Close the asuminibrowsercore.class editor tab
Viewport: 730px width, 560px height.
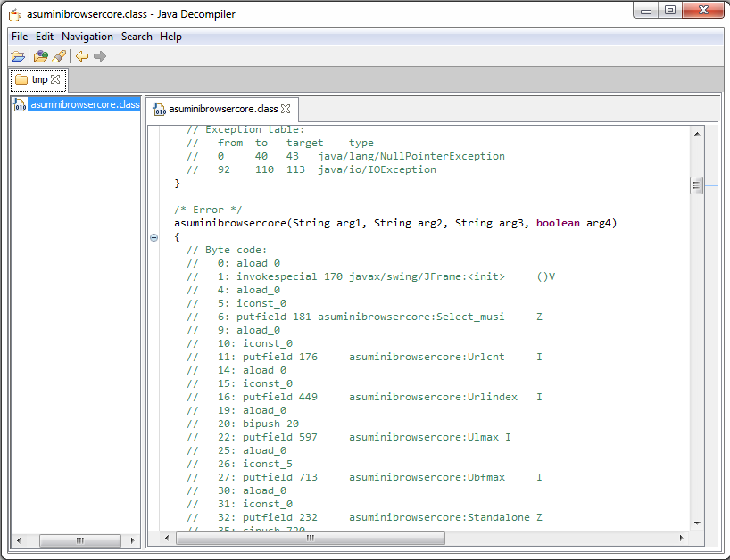(286, 109)
